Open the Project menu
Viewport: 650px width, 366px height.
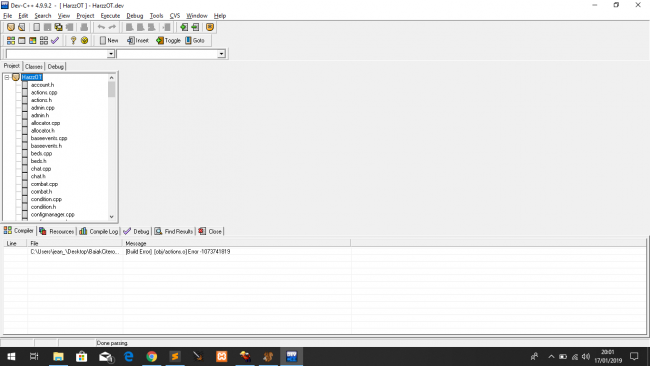85,16
